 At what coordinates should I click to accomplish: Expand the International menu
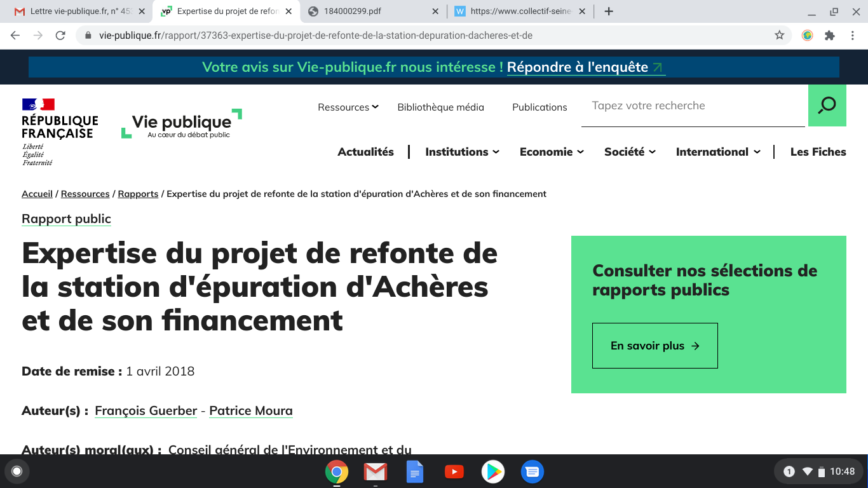(x=717, y=152)
